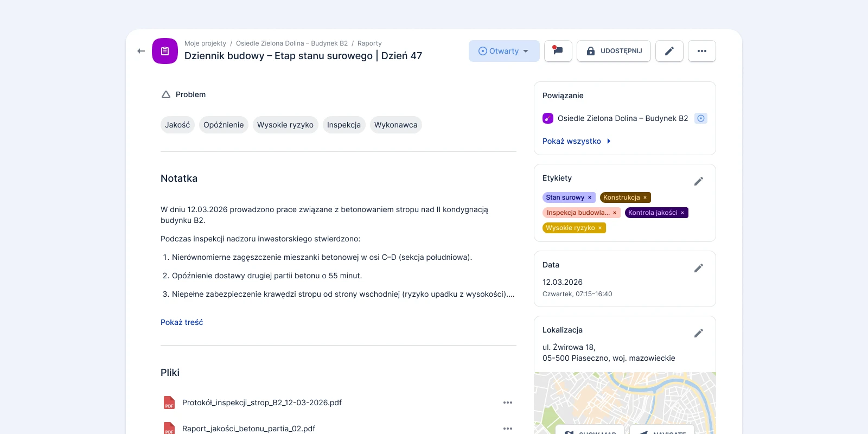
Task: Click the pencil edit button in header
Action: tap(669, 51)
